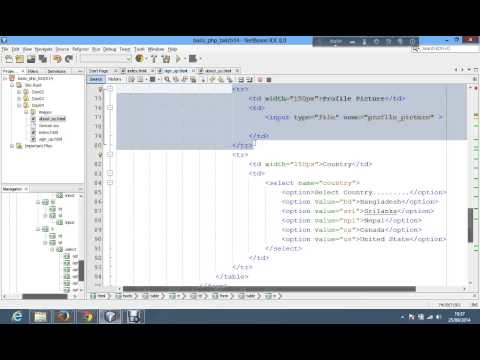Open the Window menu
Viewport: 480px width, 360px height.
coord(156,49)
